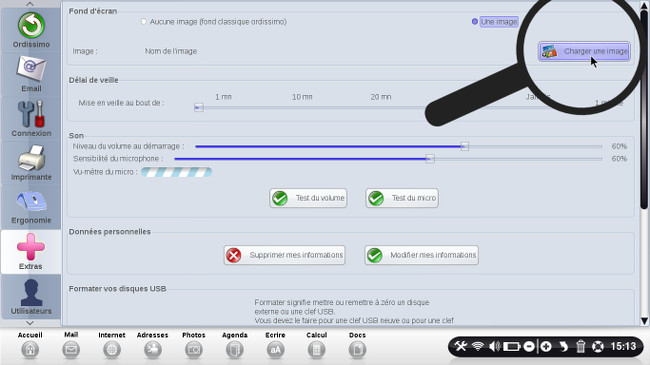The image size is (650, 365).
Task: Click 'Supprimer mes informations' button
Action: 284,255
